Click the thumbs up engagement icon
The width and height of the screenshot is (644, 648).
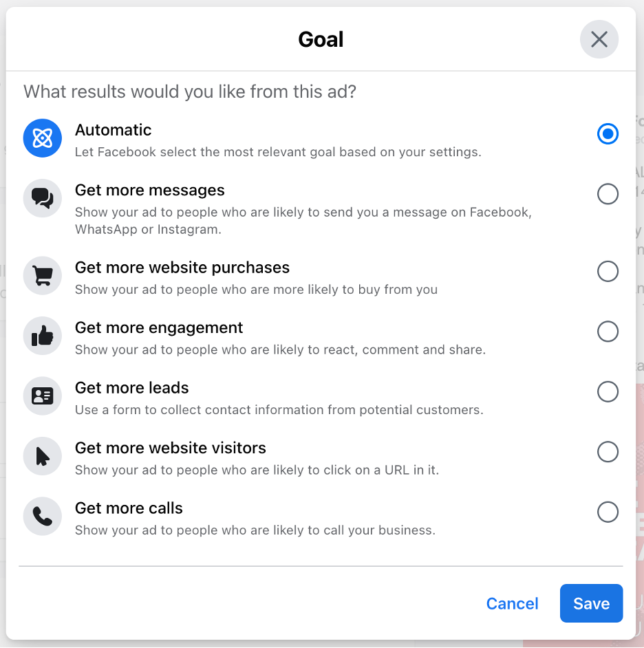(43, 336)
